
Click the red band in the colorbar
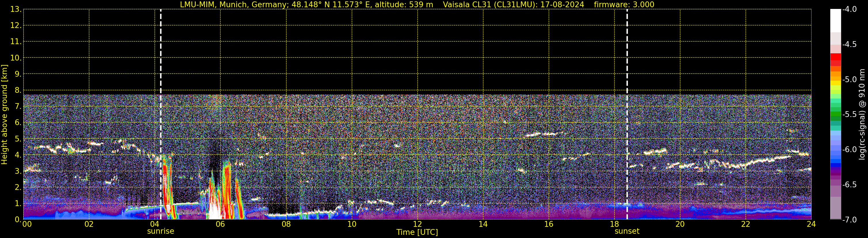tap(835, 58)
